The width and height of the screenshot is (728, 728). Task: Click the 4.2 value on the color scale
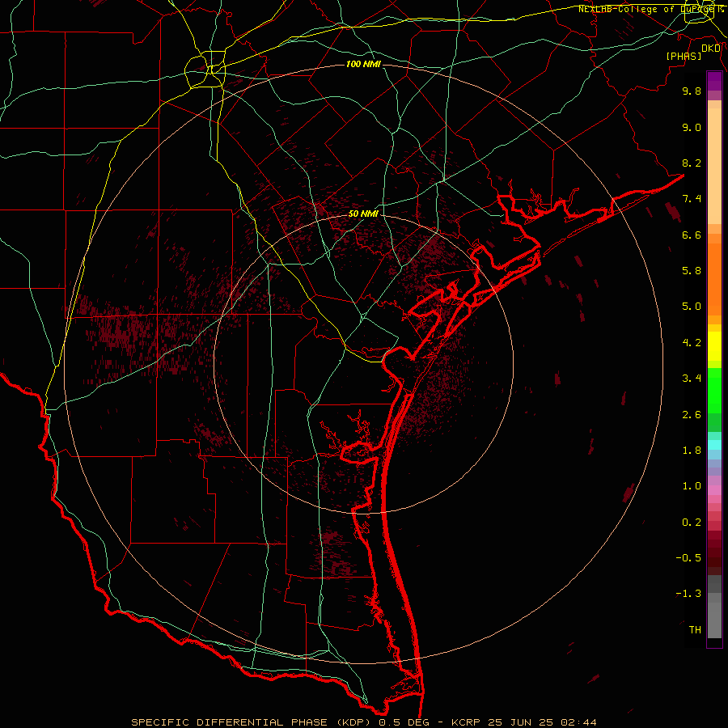(x=692, y=343)
